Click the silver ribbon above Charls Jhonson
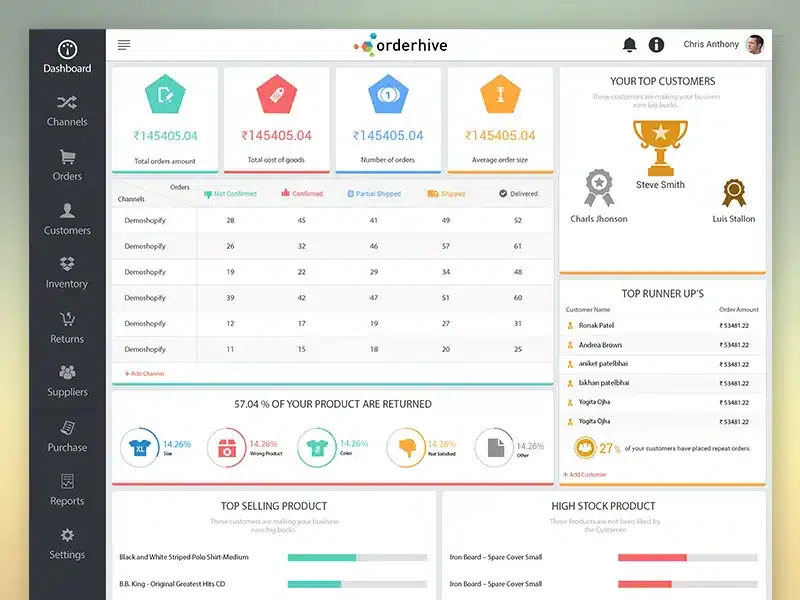Image resolution: width=800 pixels, height=600 pixels. click(599, 188)
